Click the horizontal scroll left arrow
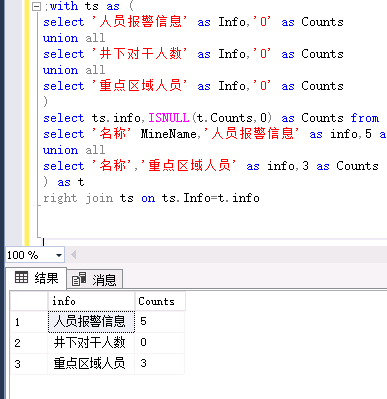 [74, 255]
